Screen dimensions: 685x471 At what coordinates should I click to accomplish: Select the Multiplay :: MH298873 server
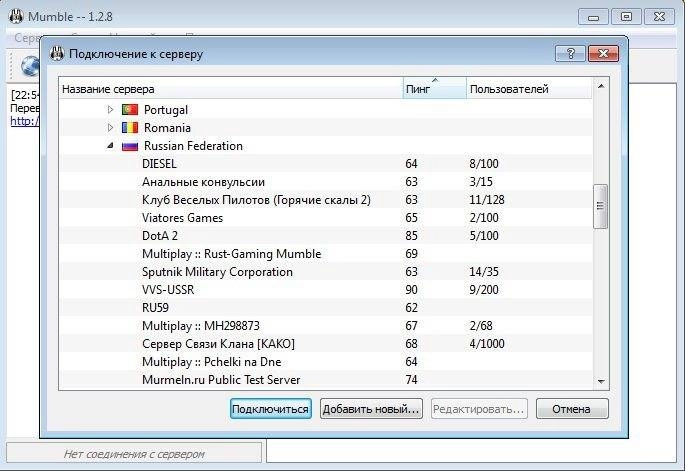point(201,326)
